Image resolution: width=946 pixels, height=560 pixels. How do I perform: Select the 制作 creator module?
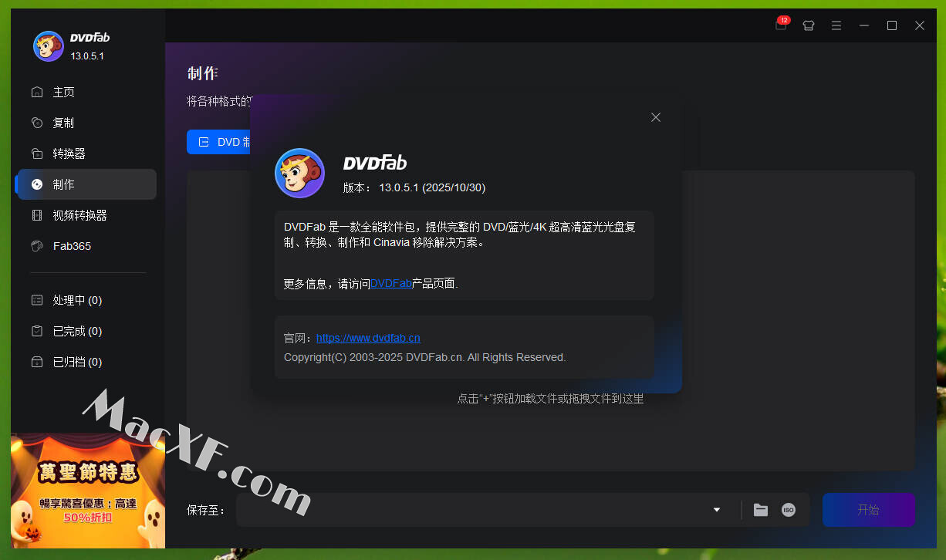pyautogui.click(x=63, y=184)
